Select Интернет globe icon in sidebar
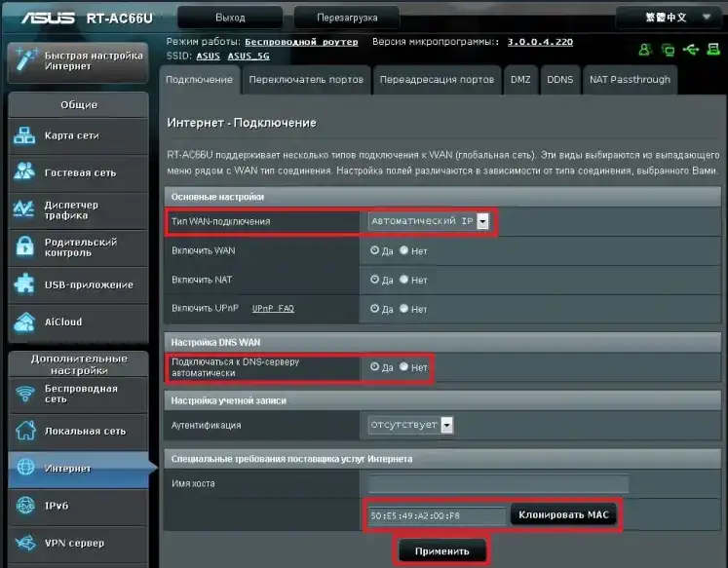This screenshot has width=728, height=568. pos(25,467)
